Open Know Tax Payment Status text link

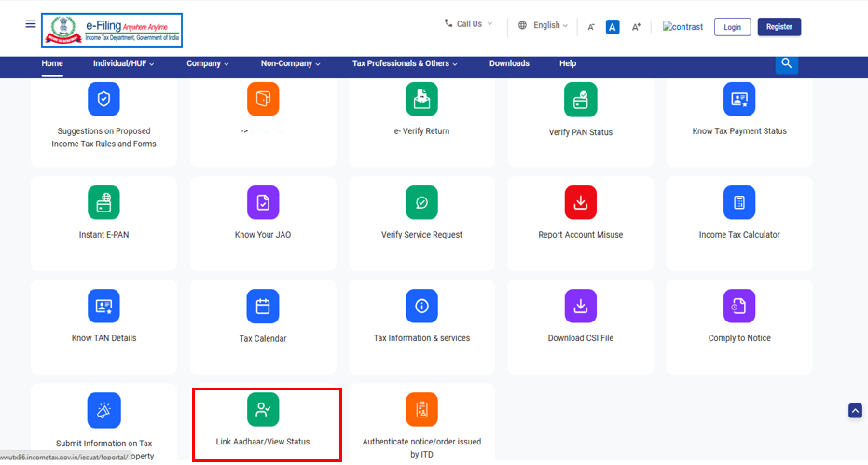[739, 131]
